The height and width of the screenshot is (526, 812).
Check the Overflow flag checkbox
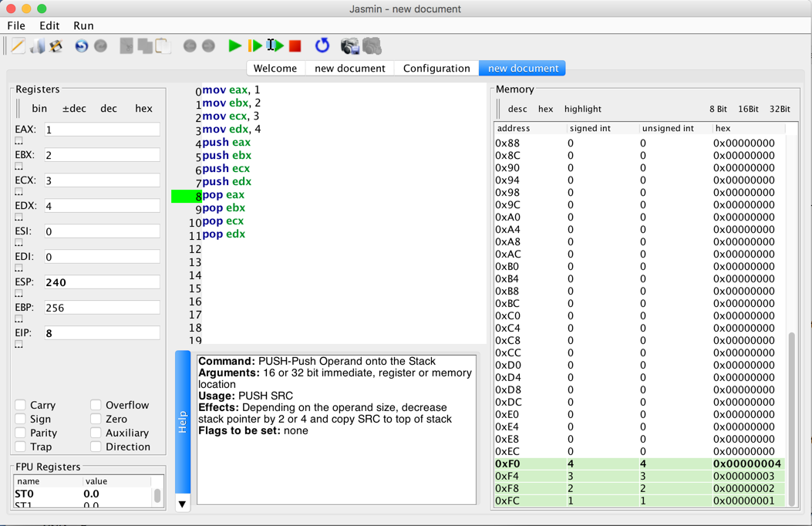(96, 405)
